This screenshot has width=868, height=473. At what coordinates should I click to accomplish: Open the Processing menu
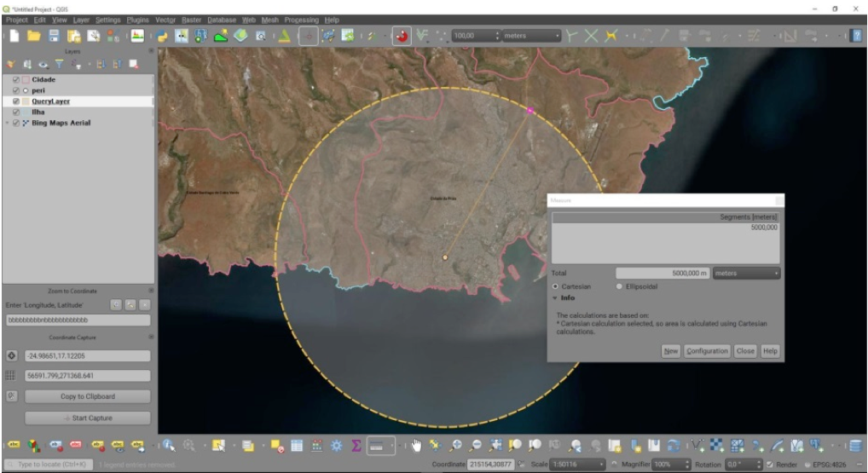(301, 20)
